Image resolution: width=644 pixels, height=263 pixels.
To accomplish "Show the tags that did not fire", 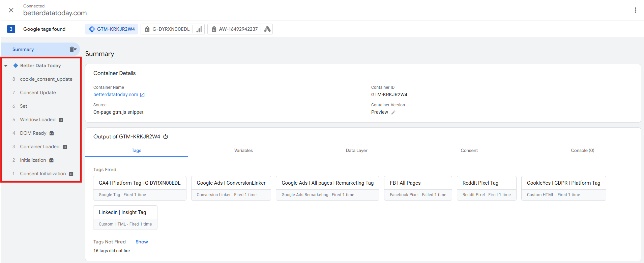I will pos(142,242).
